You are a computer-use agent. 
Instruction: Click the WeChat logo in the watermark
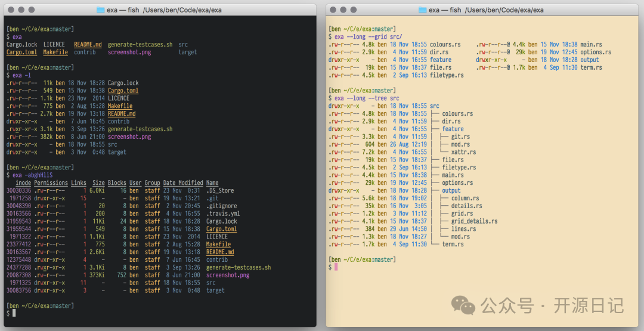point(463,305)
